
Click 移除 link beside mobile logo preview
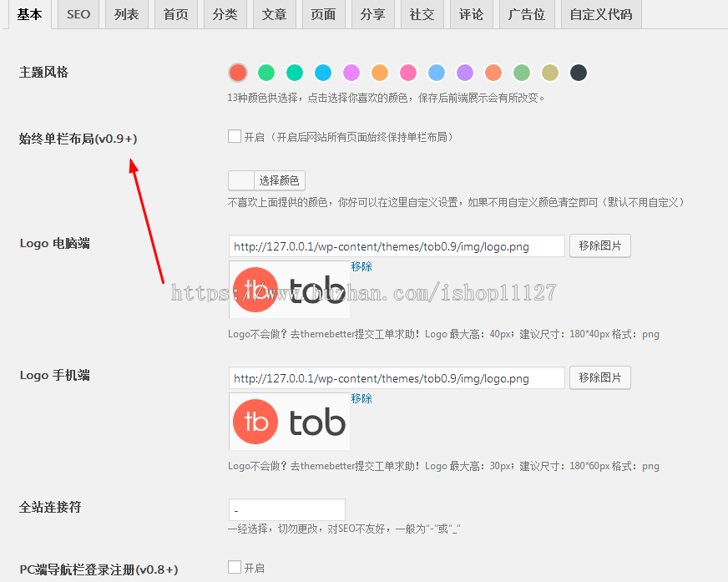361,398
